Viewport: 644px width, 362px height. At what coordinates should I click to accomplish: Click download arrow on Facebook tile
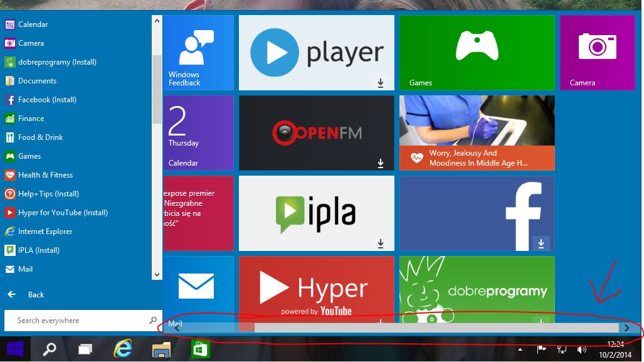point(541,243)
